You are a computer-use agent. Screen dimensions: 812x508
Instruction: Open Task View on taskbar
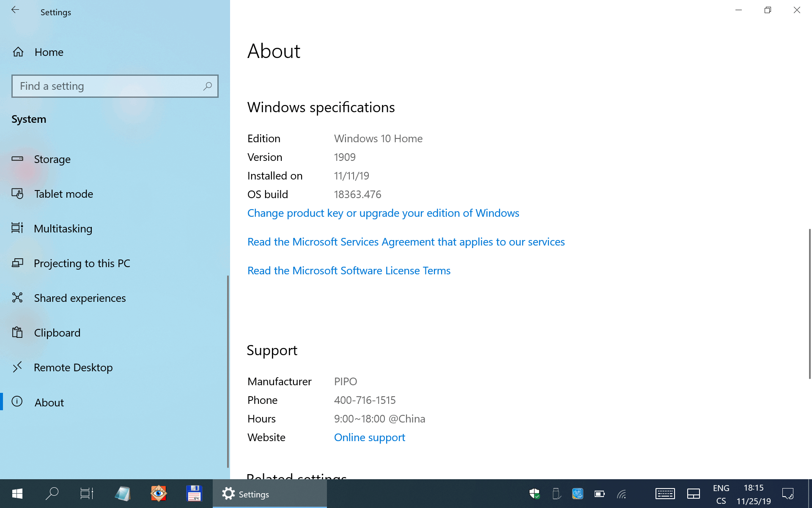coord(87,494)
